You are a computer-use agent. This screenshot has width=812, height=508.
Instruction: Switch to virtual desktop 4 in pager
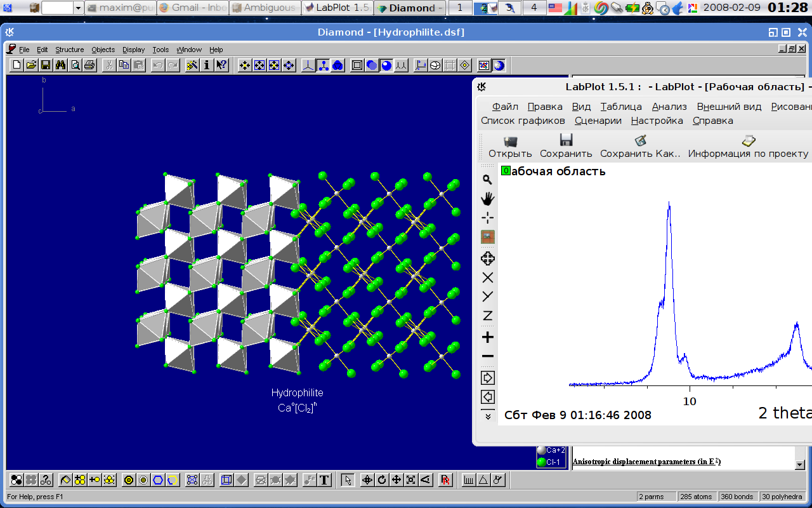pos(534,8)
